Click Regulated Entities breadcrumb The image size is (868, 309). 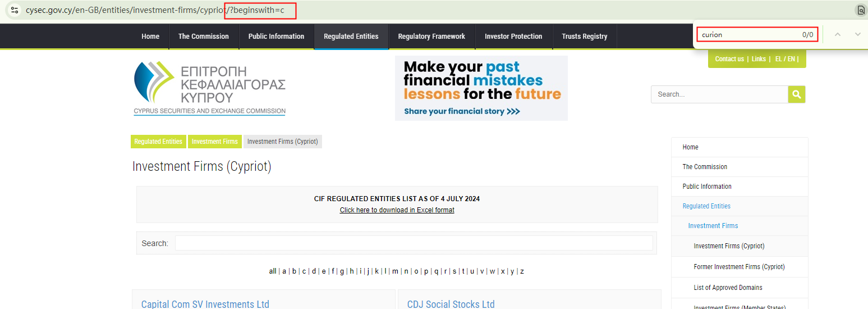point(158,142)
